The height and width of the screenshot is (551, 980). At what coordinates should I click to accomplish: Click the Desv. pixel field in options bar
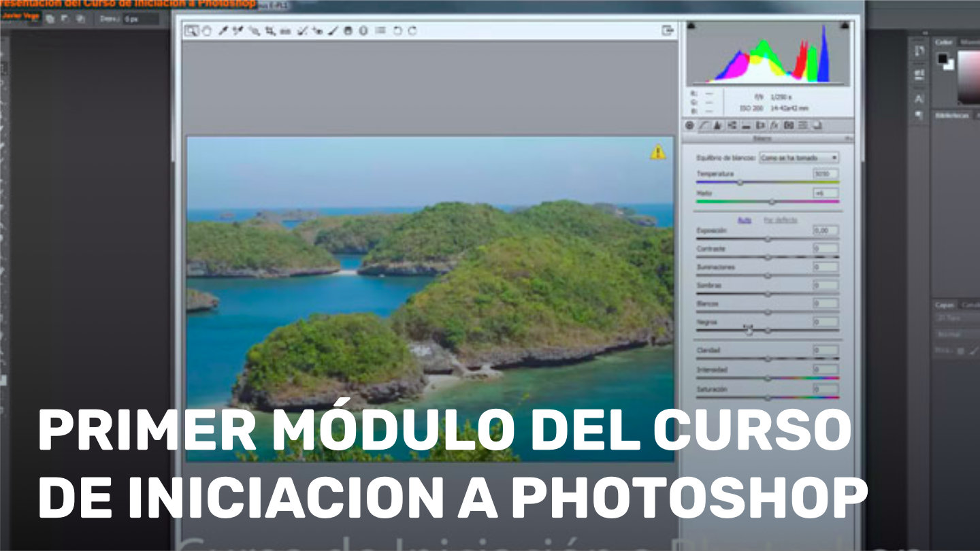click(140, 18)
